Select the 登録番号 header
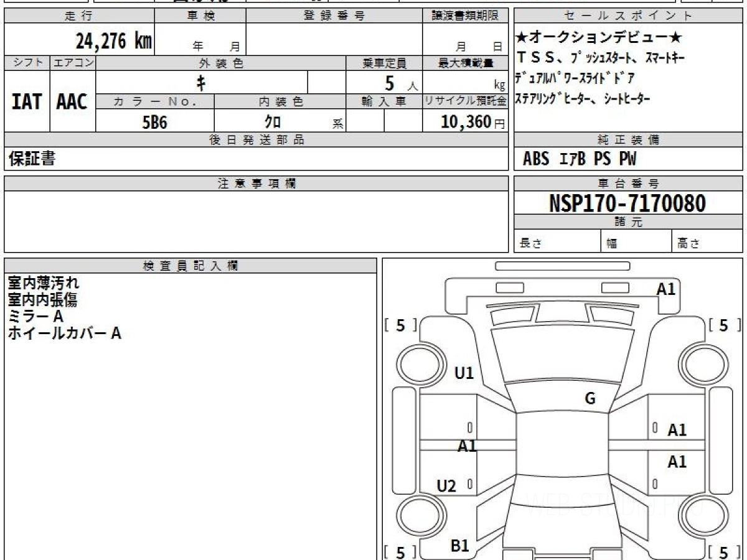Viewport: 747px width, 560px height. click(334, 16)
